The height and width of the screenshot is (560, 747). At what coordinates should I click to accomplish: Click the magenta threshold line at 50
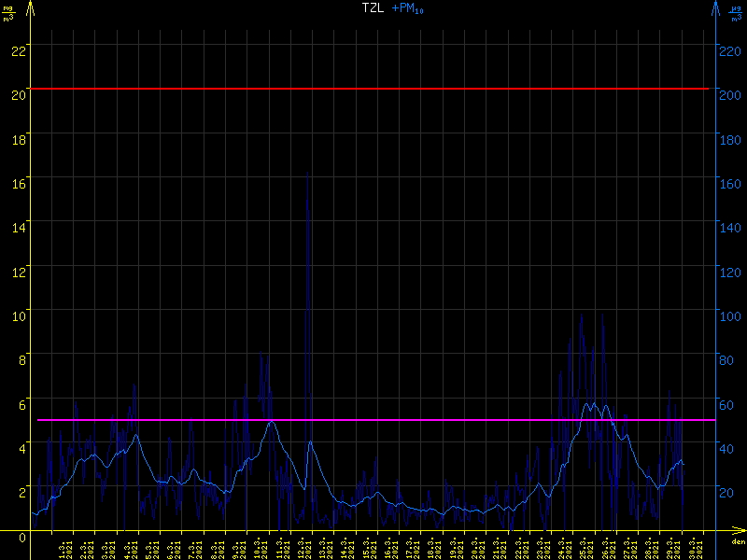tap(373, 420)
